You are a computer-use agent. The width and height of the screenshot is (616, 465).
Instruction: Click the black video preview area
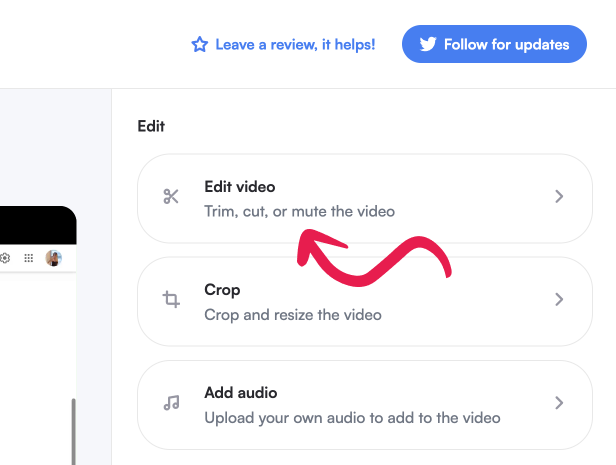pyautogui.click(x=35, y=225)
